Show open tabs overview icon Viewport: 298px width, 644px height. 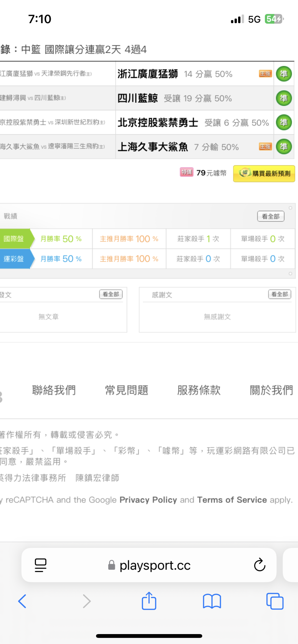tap(275, 601)
